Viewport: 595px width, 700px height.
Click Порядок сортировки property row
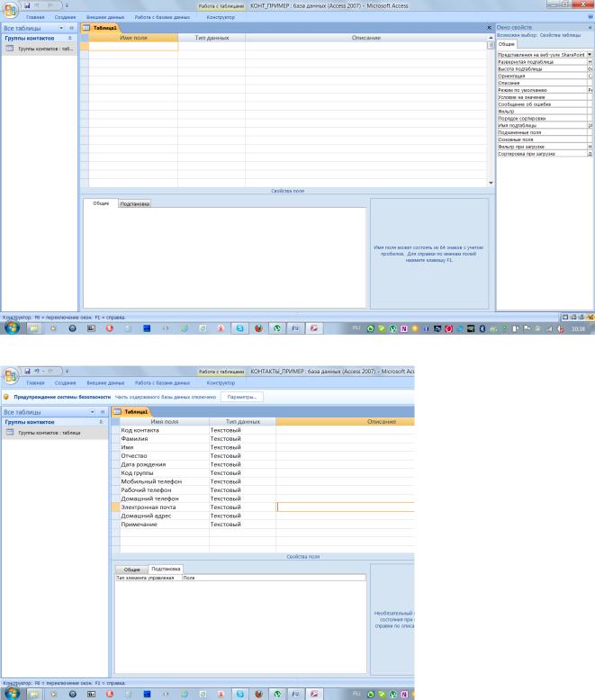pyautogui.click(x=545, y=118)
